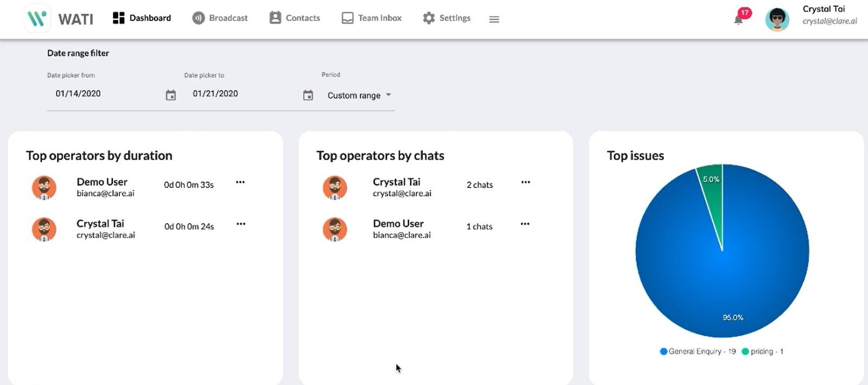Open Settings from the top navigation

[x=447, y=18]
